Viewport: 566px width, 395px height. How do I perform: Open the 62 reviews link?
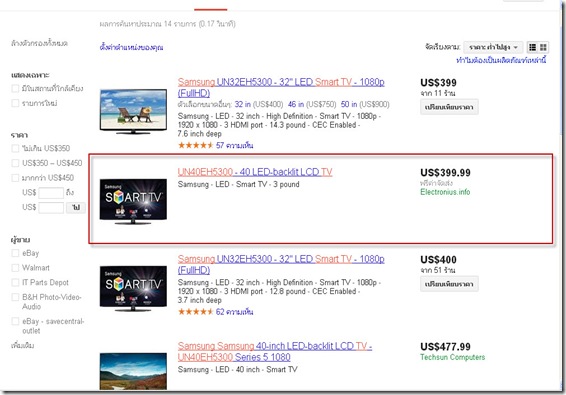[x=234, y=312]
